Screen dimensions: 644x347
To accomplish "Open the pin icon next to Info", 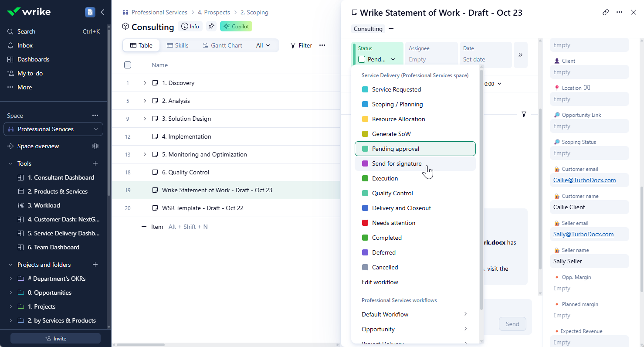I will click(211, 27).
